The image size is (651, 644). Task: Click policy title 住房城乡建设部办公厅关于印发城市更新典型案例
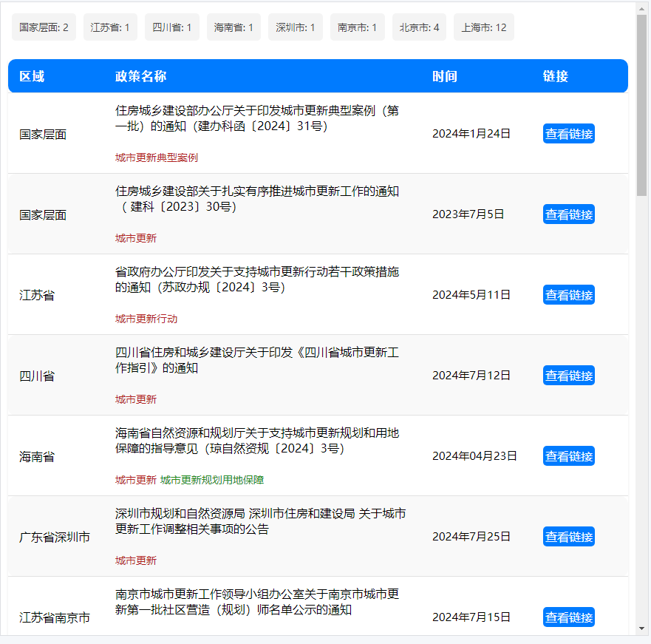pos(257,118)
